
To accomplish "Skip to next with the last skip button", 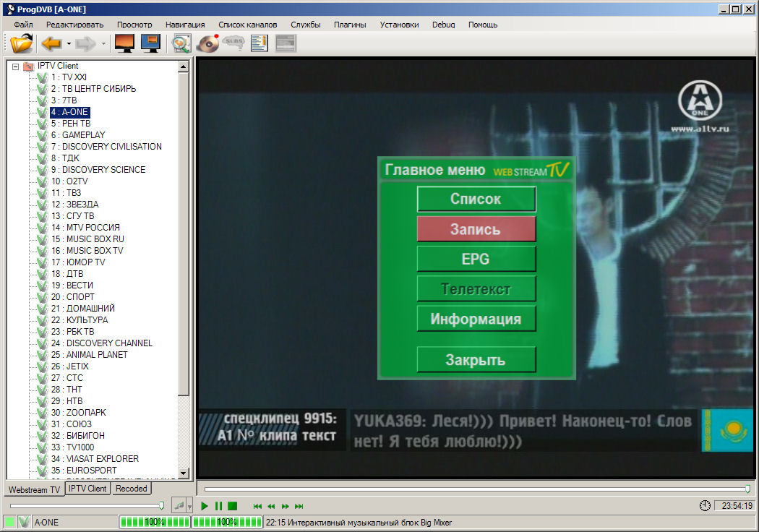I will pyautogui.click(x=299, y=507).
